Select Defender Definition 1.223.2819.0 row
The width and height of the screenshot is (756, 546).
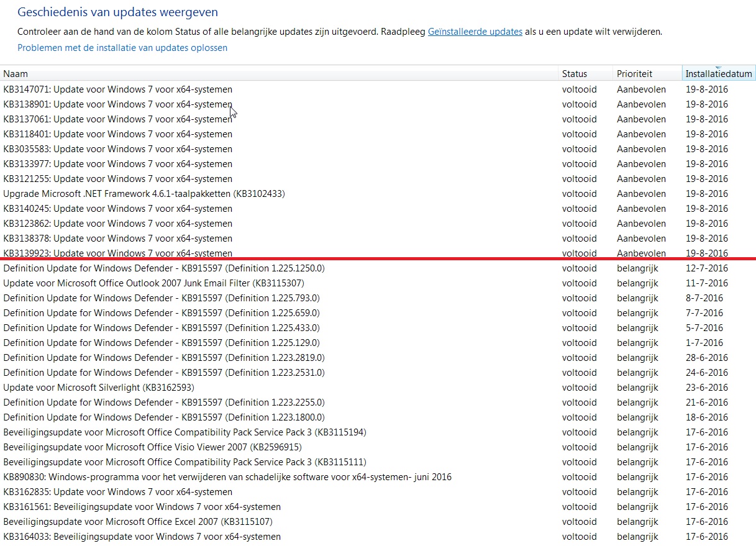(x=378, y=358)
